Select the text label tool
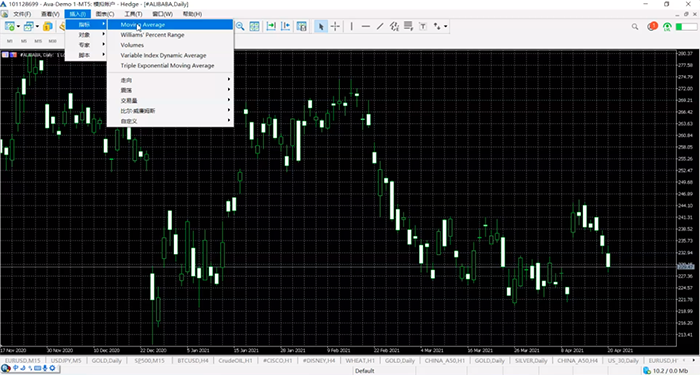The height and width of the screenshot is (375, 700). 423,26
